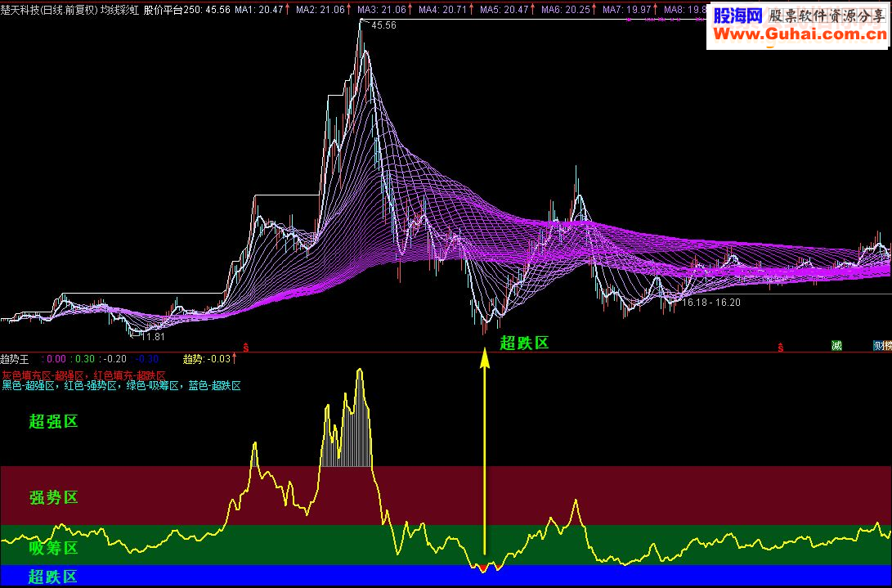Click the MA1: 20.47 value
This screenshot has width=892, height=588.
point(259,10)
